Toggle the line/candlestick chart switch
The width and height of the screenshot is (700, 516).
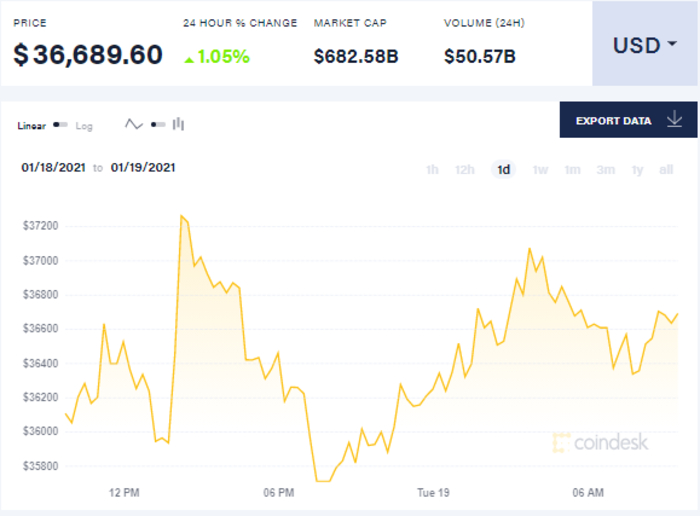coord(157,125)
